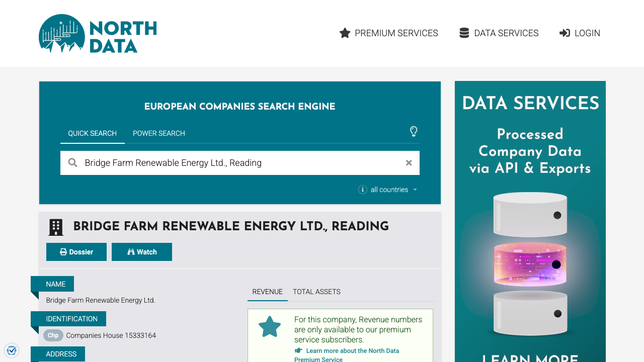This screenshot has height=362, width=644.
Task: Click the blue checkmark badge bottom left
Action: pyautogui.click(x=12, y=350)
